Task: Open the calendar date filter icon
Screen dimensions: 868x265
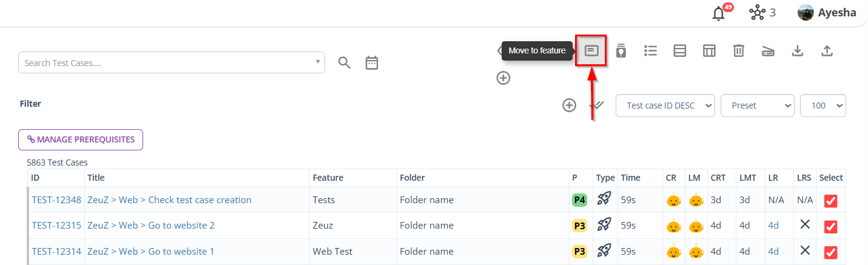Action: coord(372,62)
